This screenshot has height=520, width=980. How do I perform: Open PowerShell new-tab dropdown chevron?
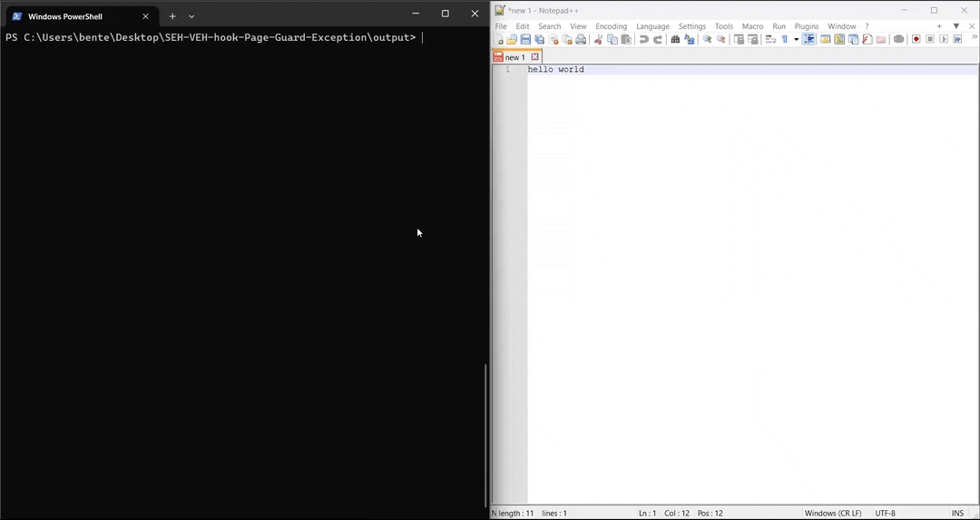tap(191, 16)
